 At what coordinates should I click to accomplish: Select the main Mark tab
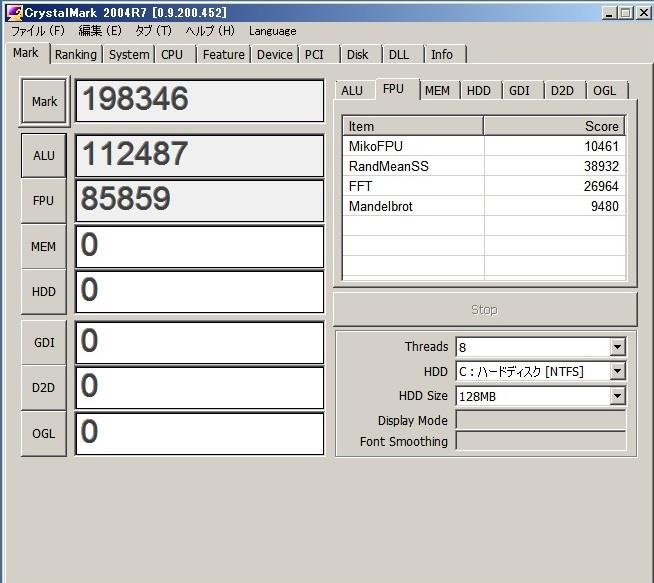[26, 53]
